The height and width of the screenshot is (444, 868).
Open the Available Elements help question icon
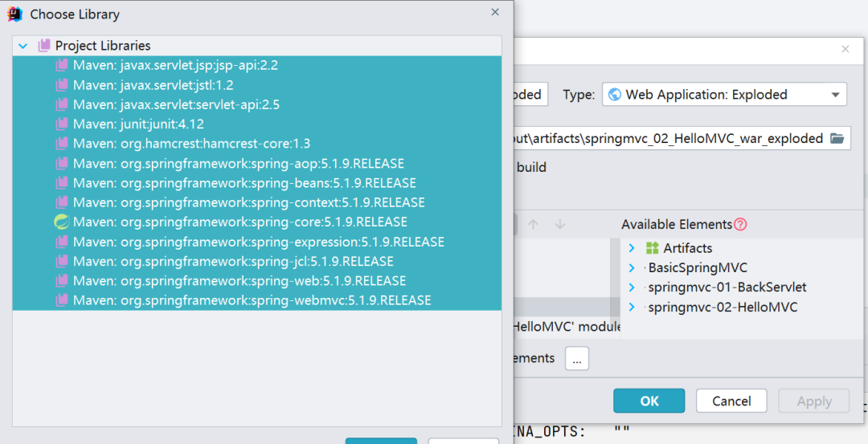740,225
